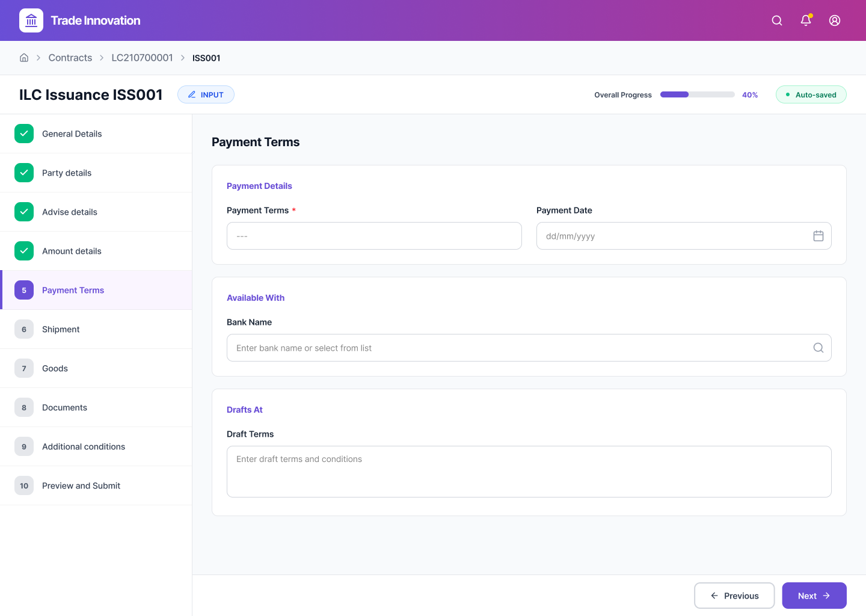Open the calendar icon for Payment Date
This screenshot has width=866, height=616.
click(818, 236)
